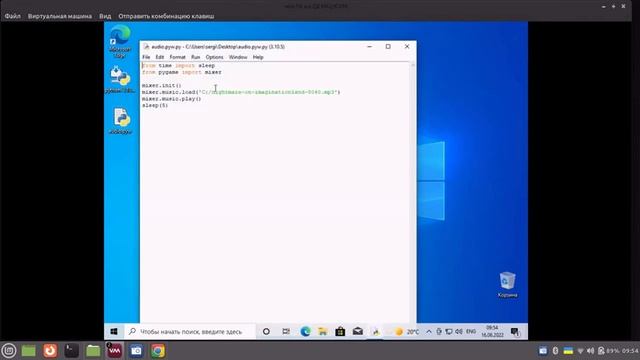640x360 pixels.
Task: Click 'from time import sleep' line
Action: tap(178, 65)
